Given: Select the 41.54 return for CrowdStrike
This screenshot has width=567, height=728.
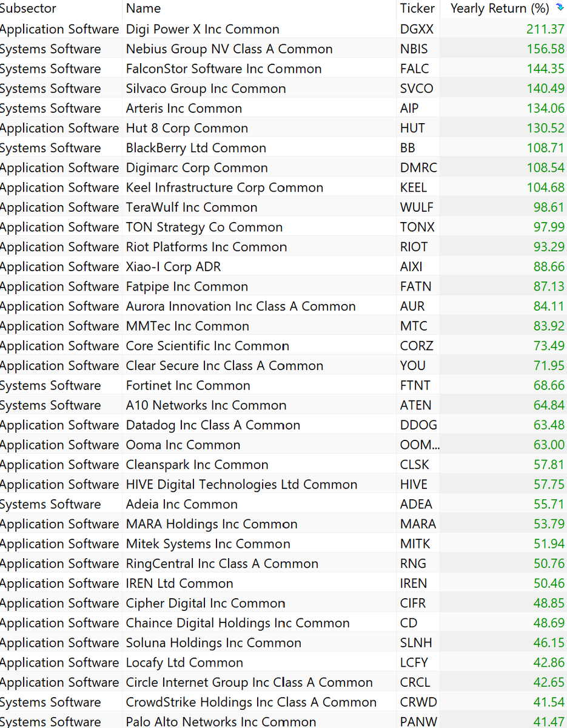Looking at the screenshot, I should tap(549, 702).
